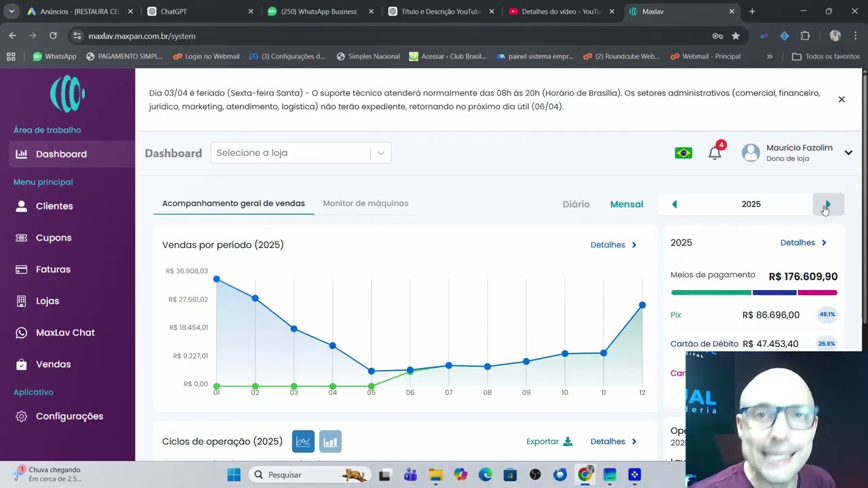The height and width of the screenshot is (488, 868).
Task: Show more bookmarks chevron
Action: (770, 56)
